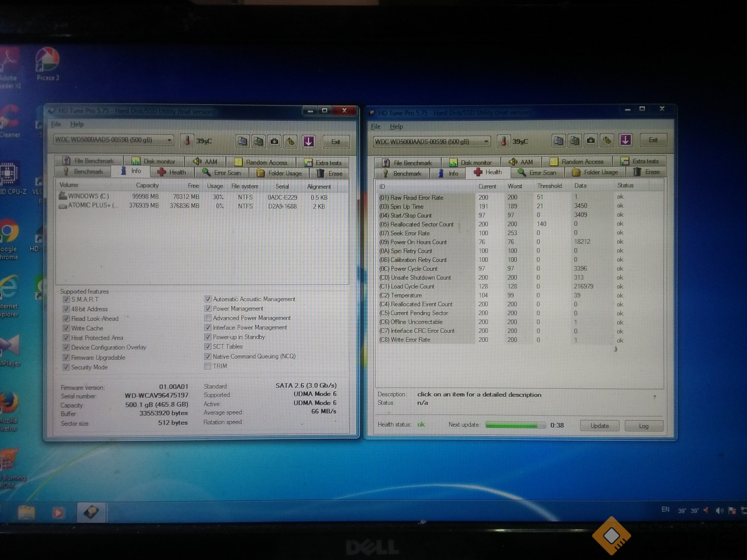Click the camera screenshot icon in right window
747x560 pixels.
[591, 140]
